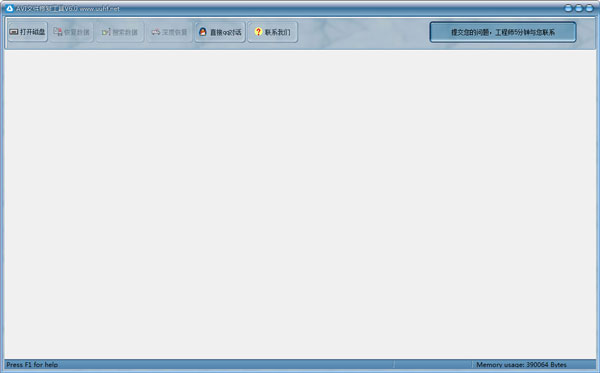
Task: Click the 打开磁盘 open disk button
Action: [27, 32]
